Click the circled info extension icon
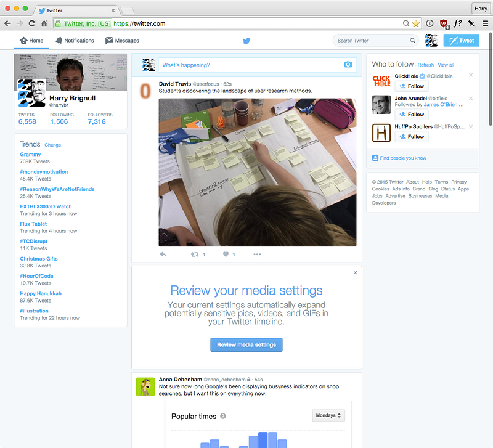Screen dimensions: 493x448 tap(430, 23)
